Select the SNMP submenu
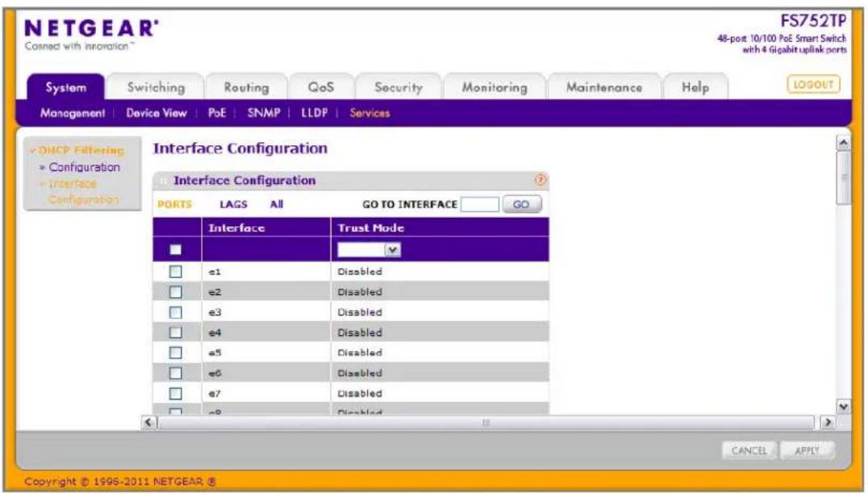The image size is (868, 494). click(x=264, y=113)
